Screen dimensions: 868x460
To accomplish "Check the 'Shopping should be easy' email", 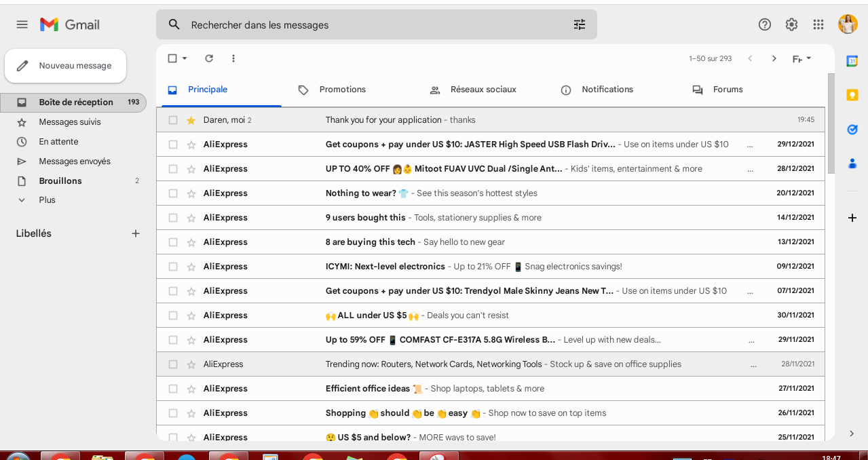I will [x=173, y=413].
